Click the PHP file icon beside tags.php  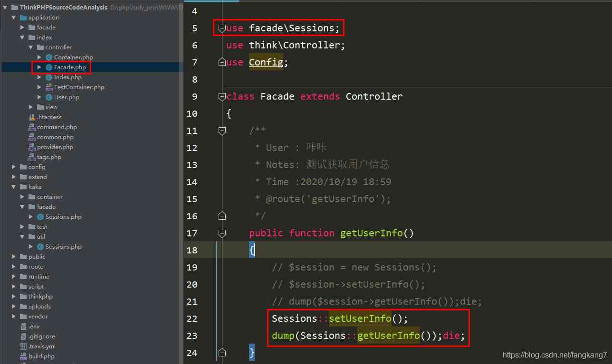point(32,157)
